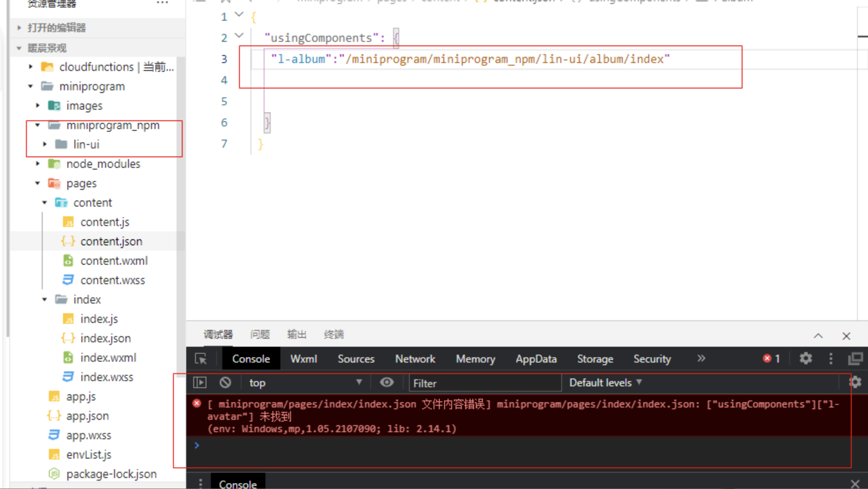Open index.wxml in the editor

(108, 357)
